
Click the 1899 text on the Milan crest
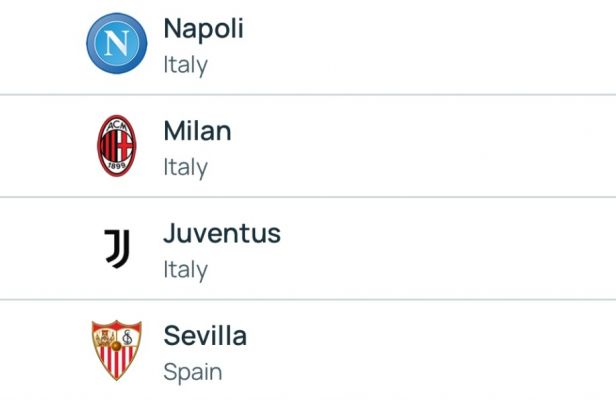pos(117,166)
